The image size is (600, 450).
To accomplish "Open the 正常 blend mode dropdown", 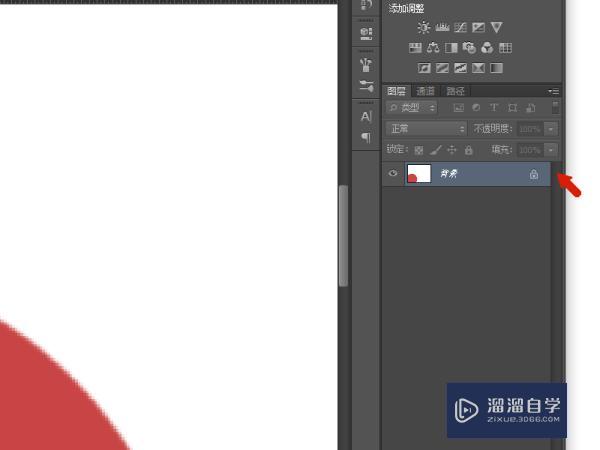I will click(426, 129).
